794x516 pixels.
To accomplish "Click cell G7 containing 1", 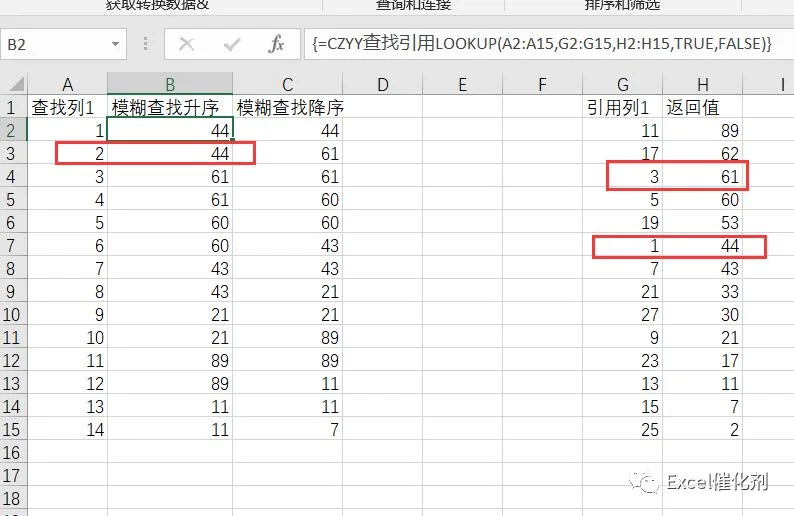I will (623, 245).
